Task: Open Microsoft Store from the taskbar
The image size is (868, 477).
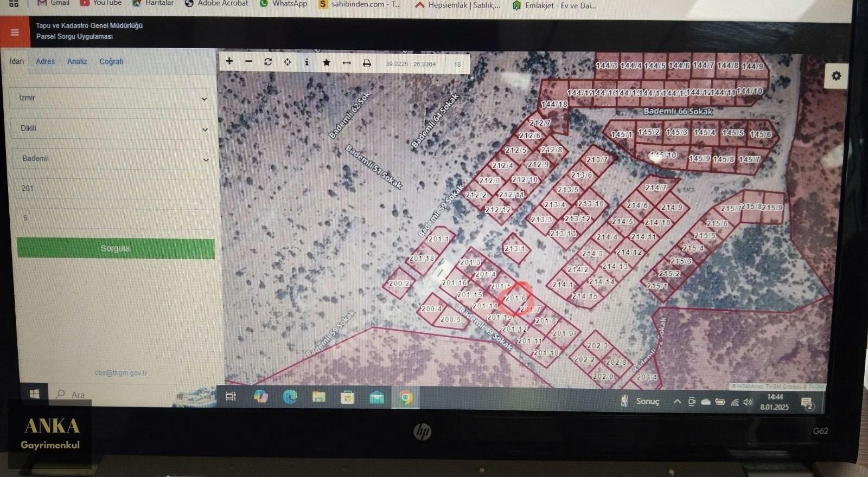Action: tap(347, 398)
